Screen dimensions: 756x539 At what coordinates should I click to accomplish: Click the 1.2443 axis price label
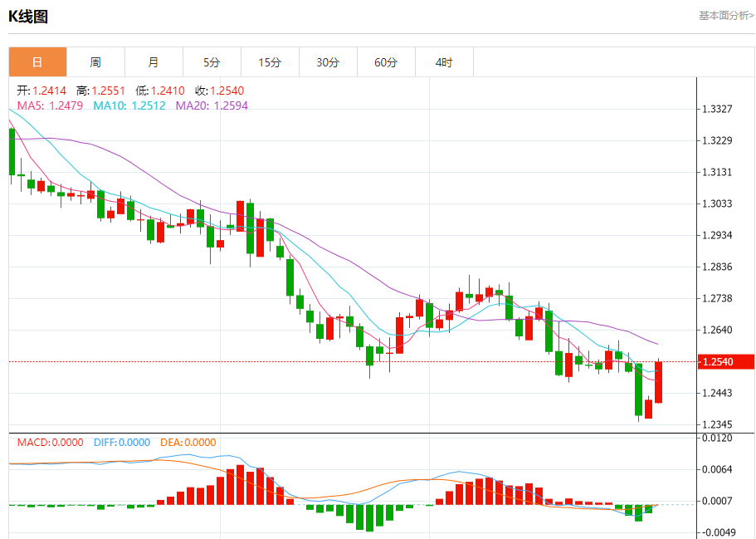717,394
